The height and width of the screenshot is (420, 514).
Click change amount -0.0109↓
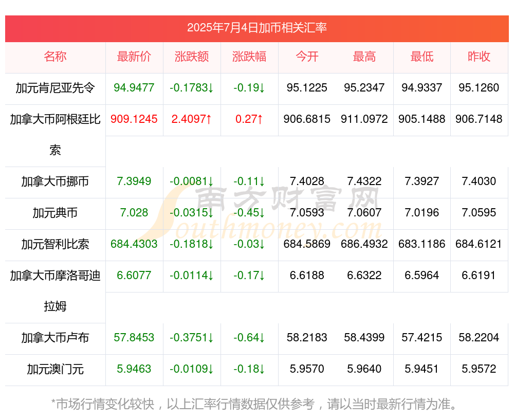coord(191,369)
